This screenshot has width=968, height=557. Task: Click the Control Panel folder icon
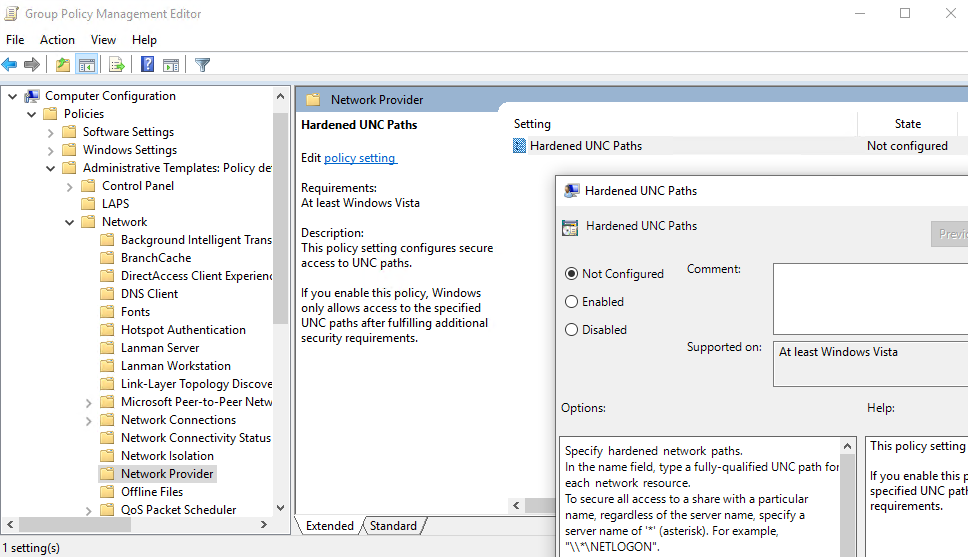coord(88,186)
